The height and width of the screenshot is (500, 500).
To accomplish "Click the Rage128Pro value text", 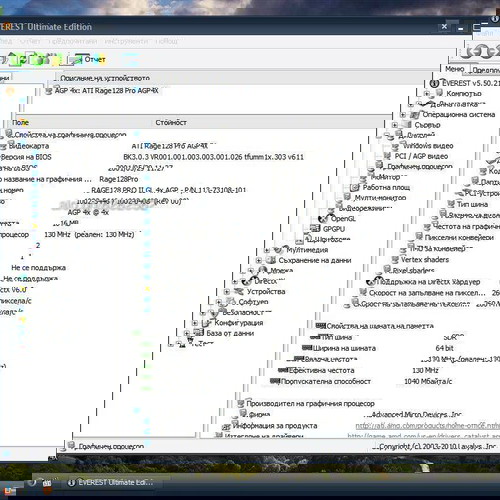I will pos(119,179).
